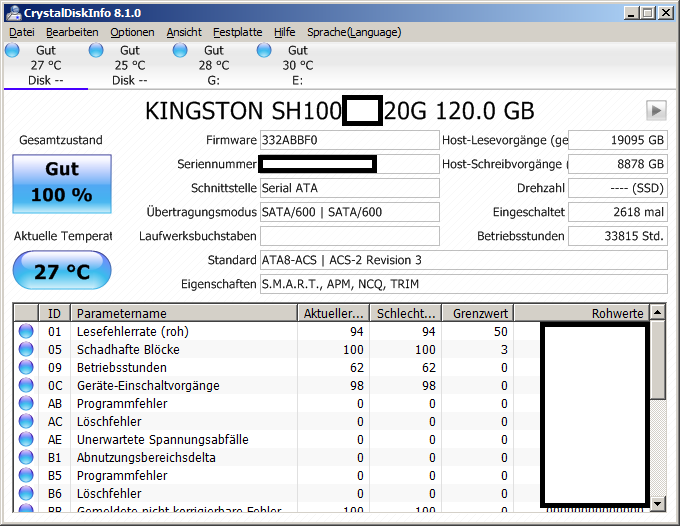Click Drehzahl value ---- (SSD)

(x=618, y=188)
